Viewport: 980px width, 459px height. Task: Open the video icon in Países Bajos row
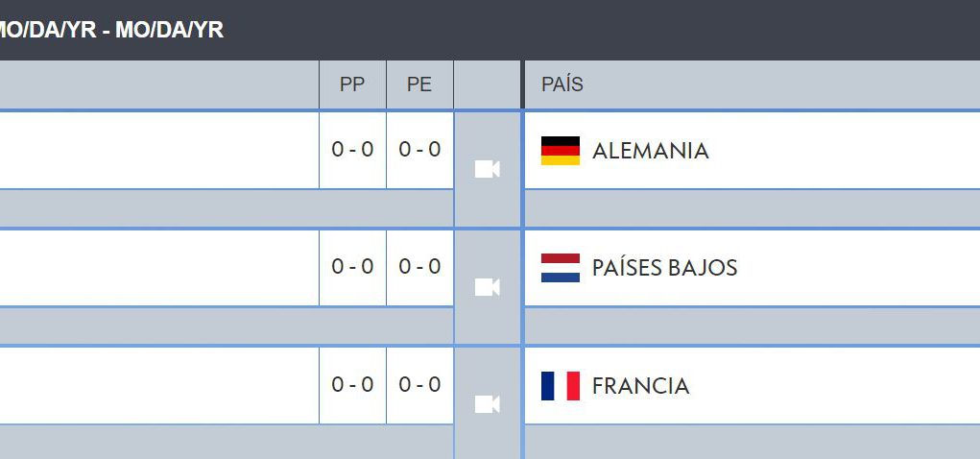488,287
